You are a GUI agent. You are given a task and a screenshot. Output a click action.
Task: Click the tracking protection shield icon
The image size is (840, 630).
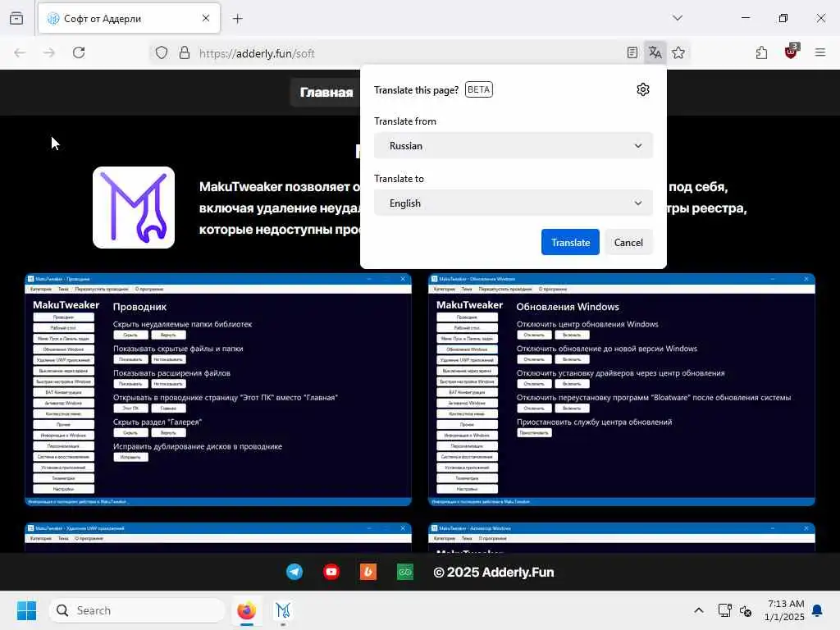click(162, 52)
